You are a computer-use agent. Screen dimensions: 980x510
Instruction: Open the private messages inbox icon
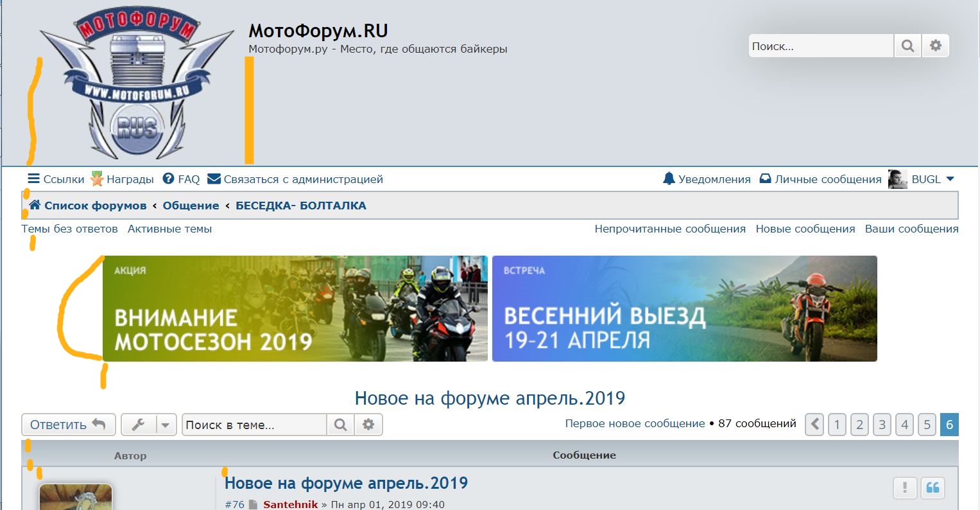pos(765,179)
